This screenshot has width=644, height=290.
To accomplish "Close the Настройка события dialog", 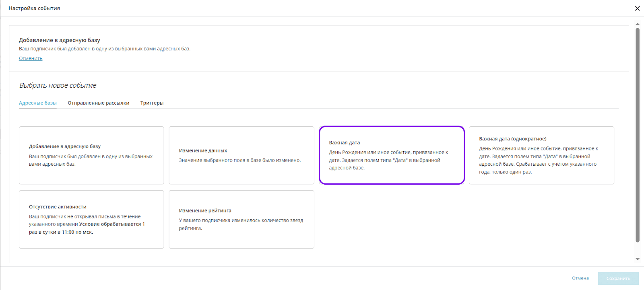I will click(637, 8).
